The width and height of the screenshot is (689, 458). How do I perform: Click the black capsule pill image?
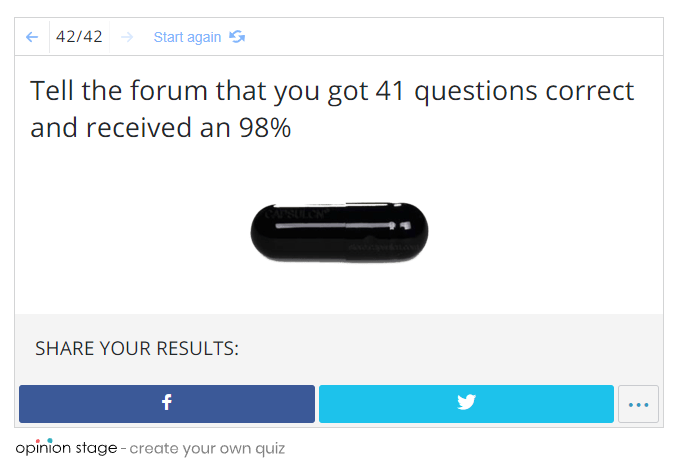tap(339, 233)
